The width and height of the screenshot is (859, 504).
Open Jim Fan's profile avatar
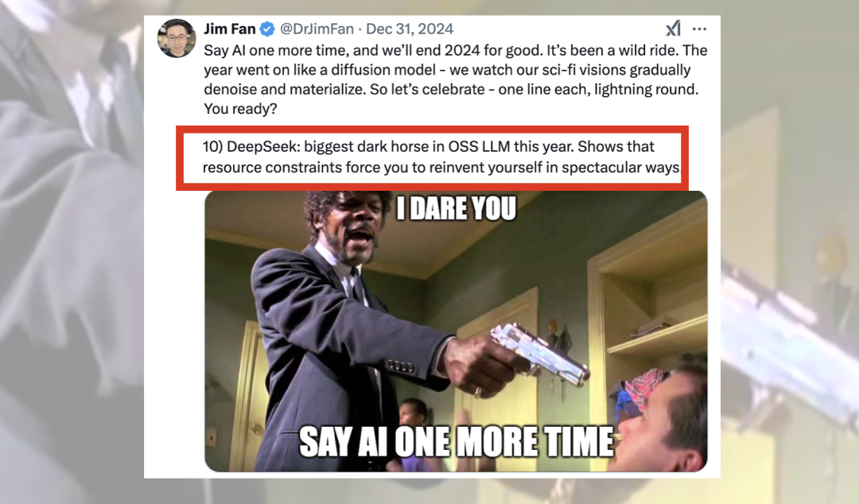[x=177, y=38]
